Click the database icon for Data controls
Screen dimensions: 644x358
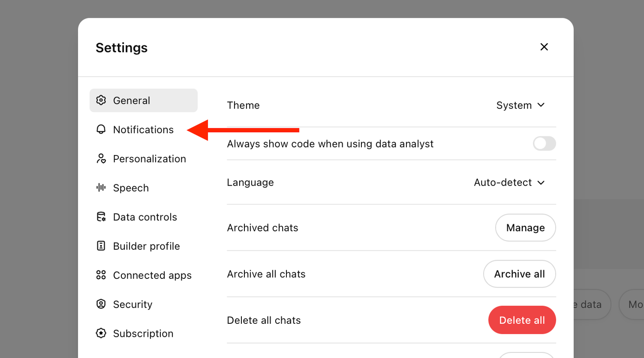101,217
